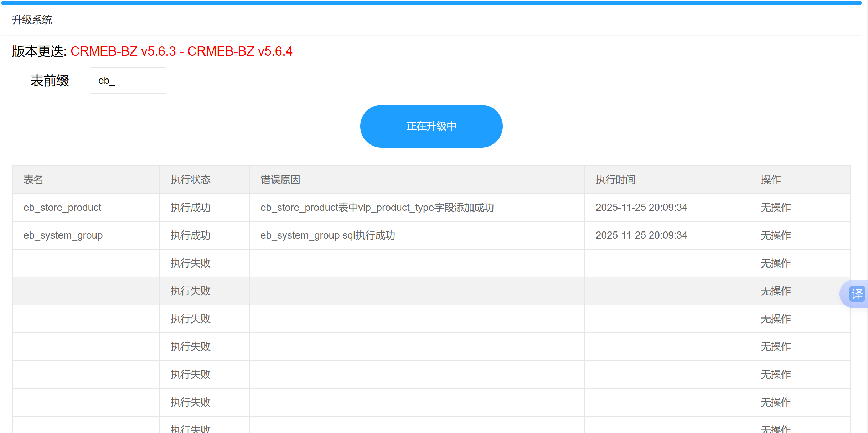The image size is (868, 433).
Task: Click the floating translate icon
Action: point(857,294)
